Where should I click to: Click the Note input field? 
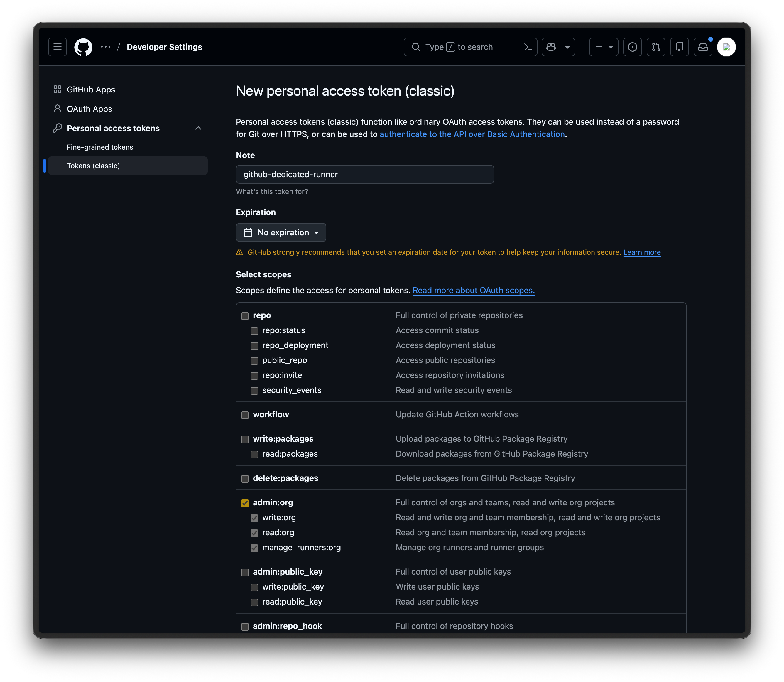pyautogui.click(x=365, y=174)
